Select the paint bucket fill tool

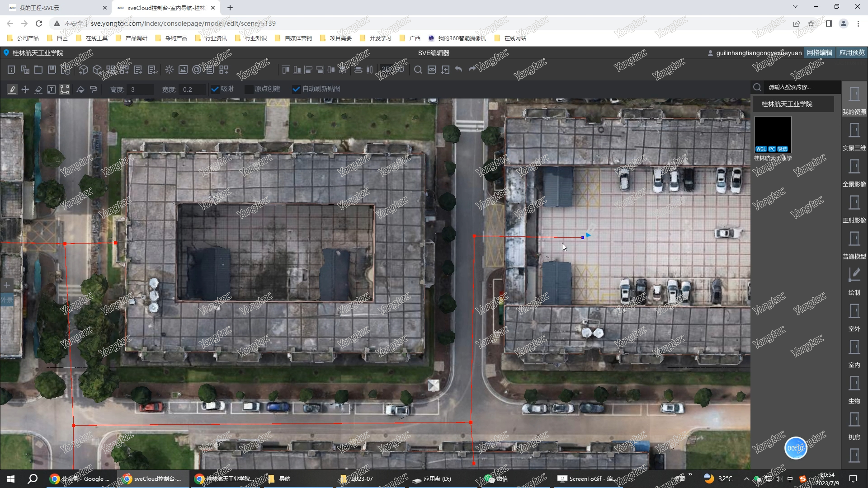point(80,89)
